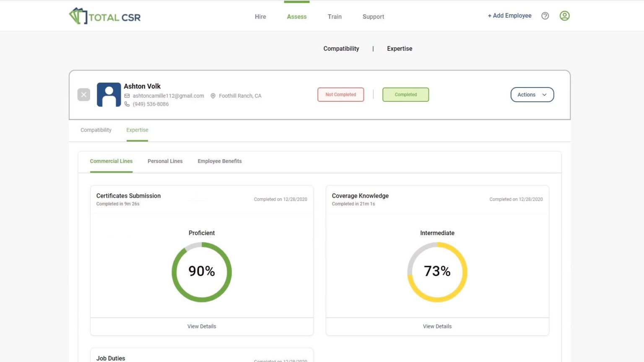Open the Hire menu
Image resolution: width=644 pixels, height=362 pixels.
(x=260, y=17)
